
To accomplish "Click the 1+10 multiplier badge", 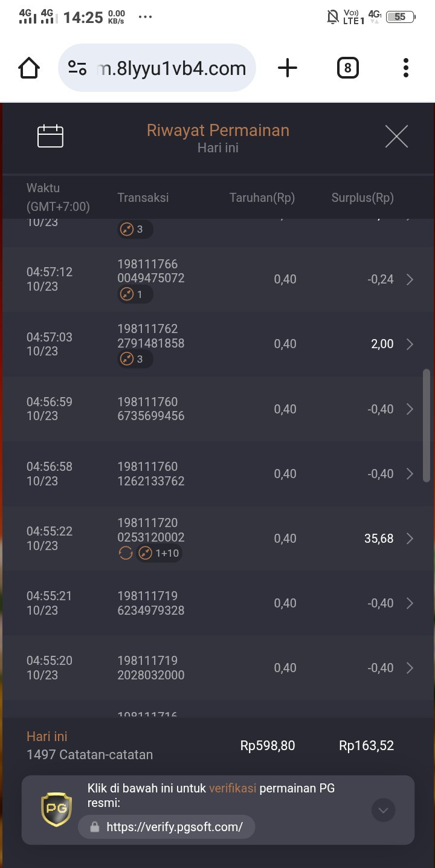I will click(x=159, y=553).
